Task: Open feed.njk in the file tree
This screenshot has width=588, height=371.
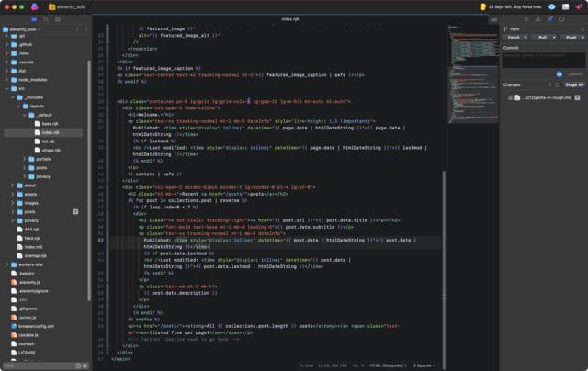Action: tap(32, 238)
